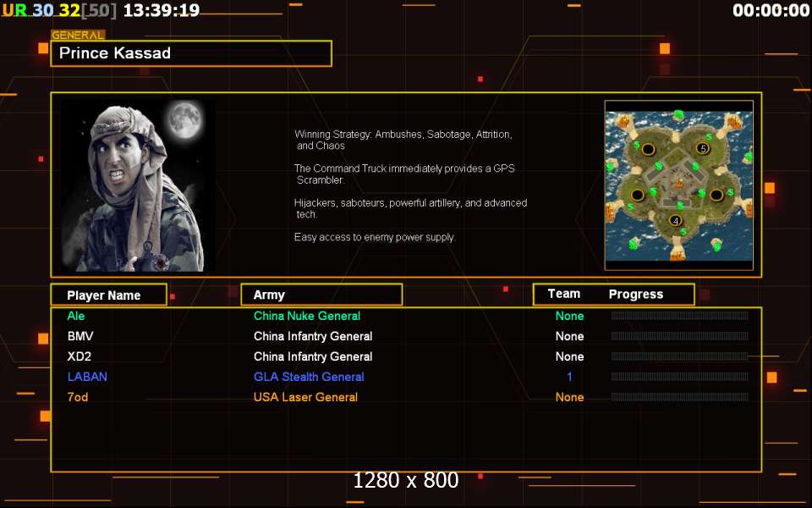Click the 13:39:19 clock at the top
Image resolution: width=812 pixels, height=508 pixels.
[162, 10]
